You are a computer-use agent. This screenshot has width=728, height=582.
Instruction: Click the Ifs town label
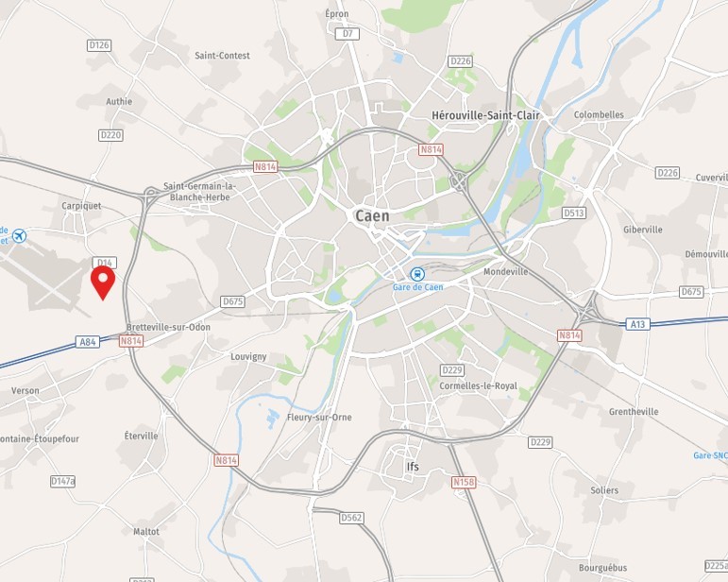pyautogui.click(x=413, y=467)
